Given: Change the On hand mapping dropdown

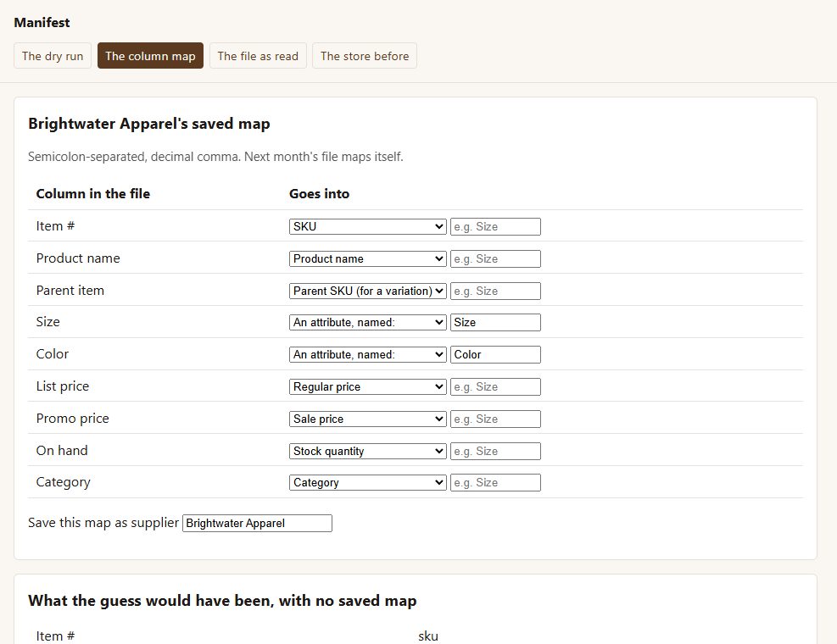Looking at the screenshot, I should (368, 451).
